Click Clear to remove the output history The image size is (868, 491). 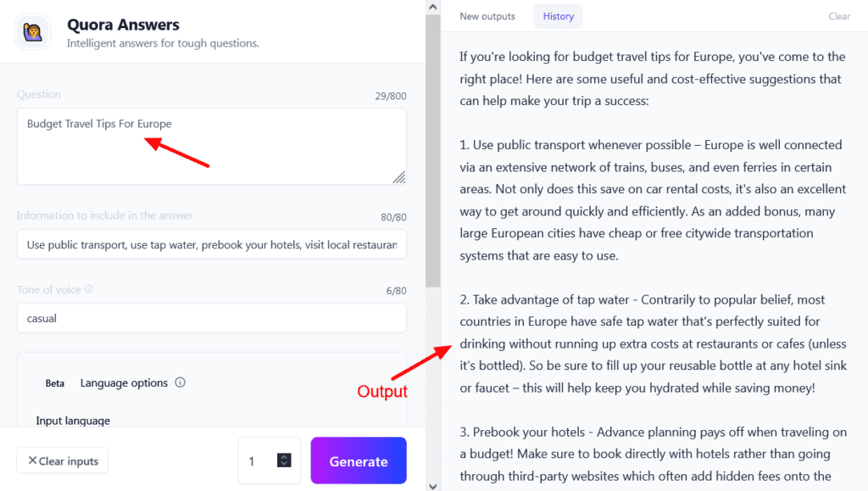pyautogui.click(x=838, y=16)
